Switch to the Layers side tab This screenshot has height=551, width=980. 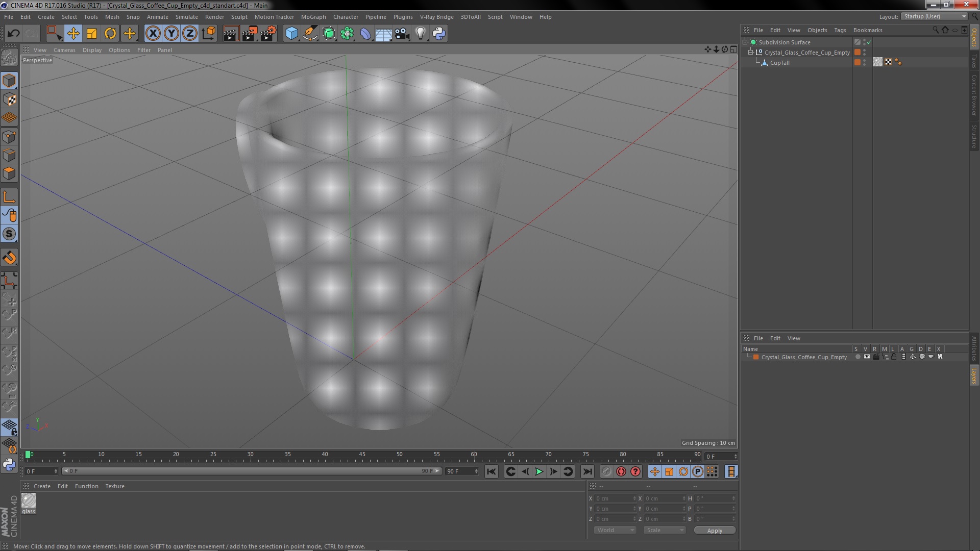(x=974, y=376)
